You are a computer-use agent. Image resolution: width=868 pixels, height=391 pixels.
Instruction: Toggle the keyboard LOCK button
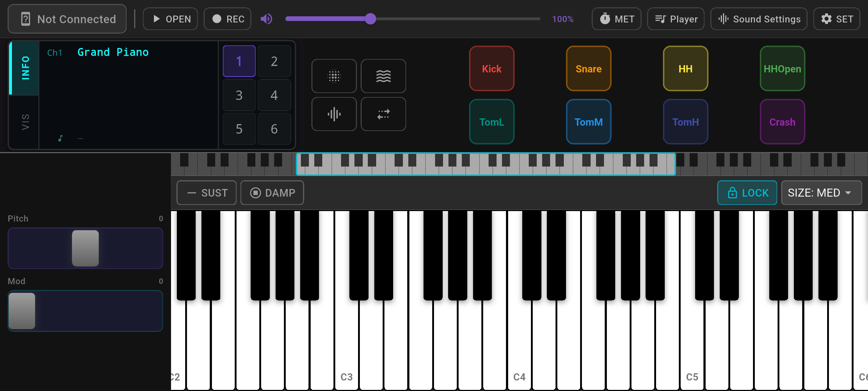click(747, 193)
